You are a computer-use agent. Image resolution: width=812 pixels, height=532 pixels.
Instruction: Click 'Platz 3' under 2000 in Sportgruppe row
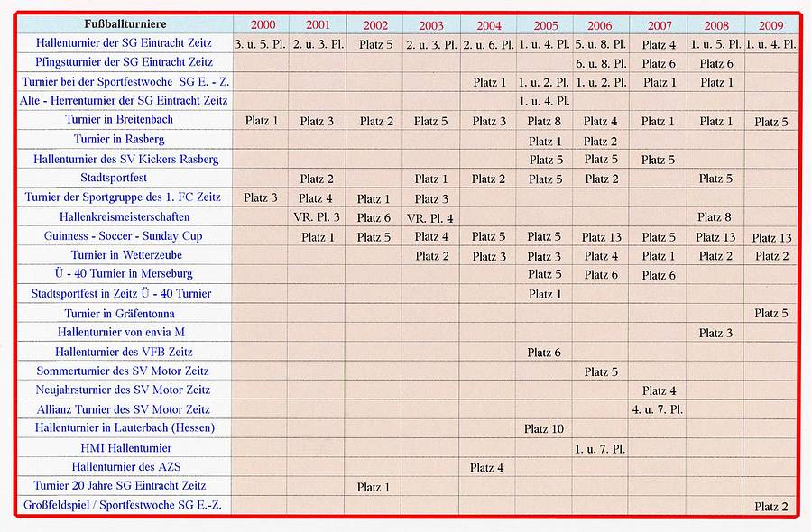[261, 198]
